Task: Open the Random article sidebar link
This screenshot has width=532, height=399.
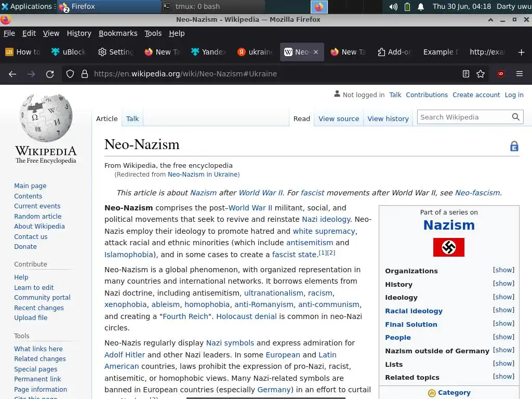Action: pos(37,217)
